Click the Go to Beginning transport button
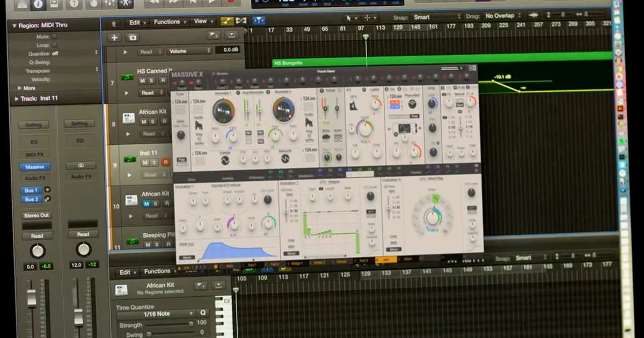 pyautogui.click(x=193, y=2)
